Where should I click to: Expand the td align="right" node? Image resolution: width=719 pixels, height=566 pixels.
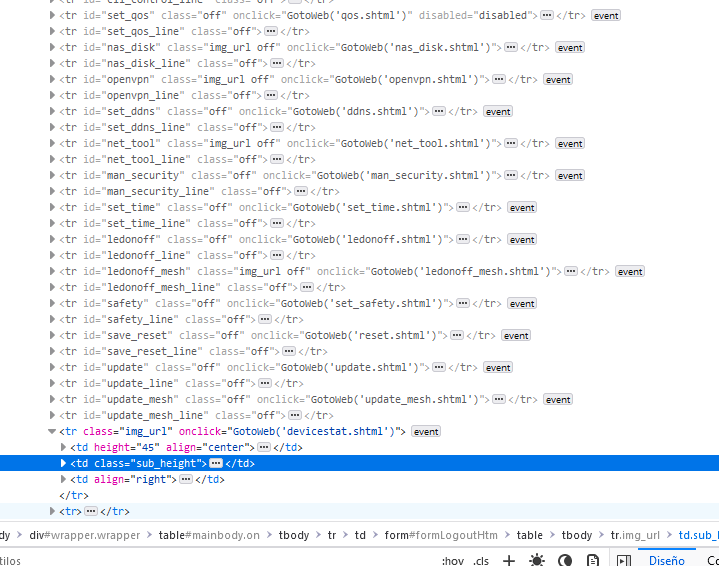(x=64, y=480)
